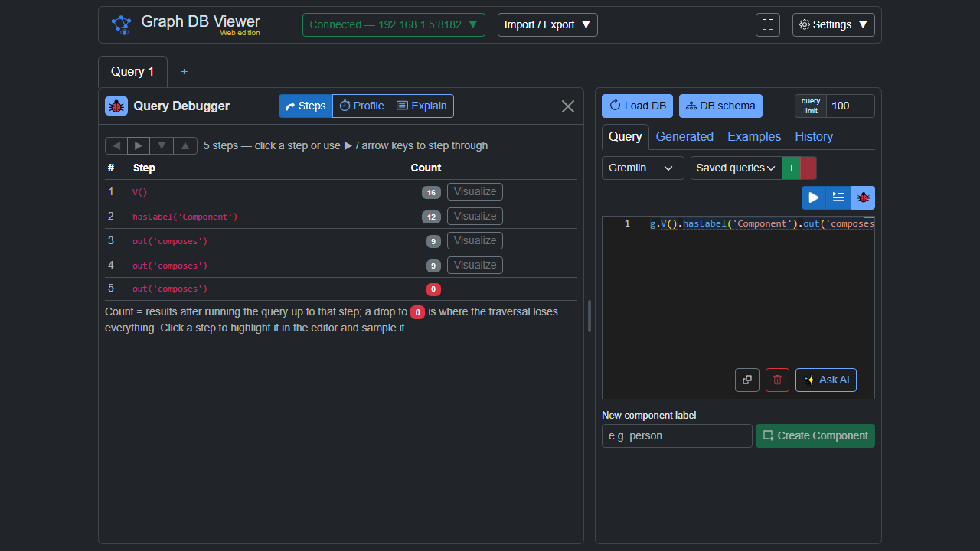Screen dimensions: 980x551
Task: Click the Load DB button
Action: [x=637, y=106]
